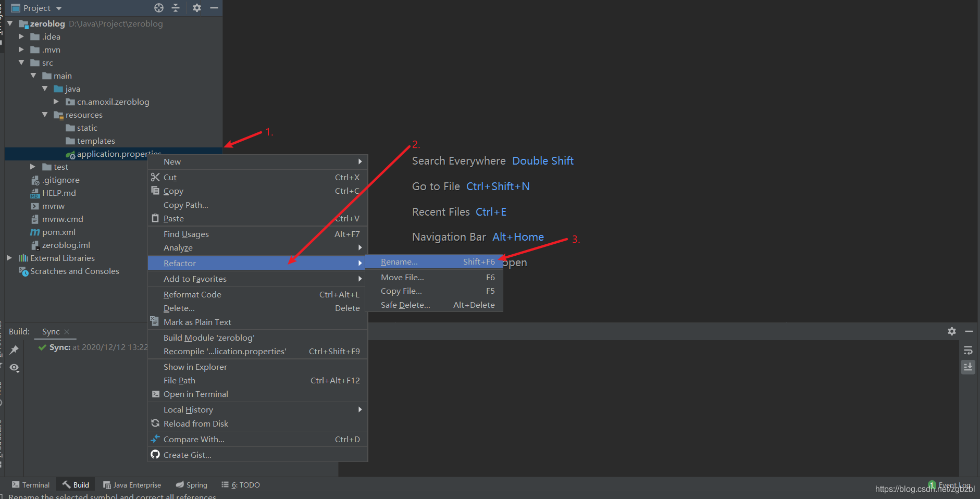Viewport: 980px width, 499px height.
Task: Choose Copy from context menu
Action: coord(258,191)
